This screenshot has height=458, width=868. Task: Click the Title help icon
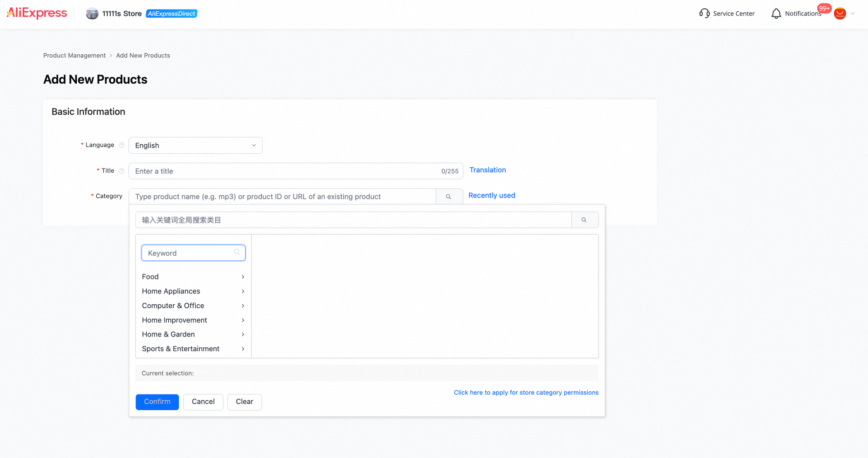coord(122,171)
